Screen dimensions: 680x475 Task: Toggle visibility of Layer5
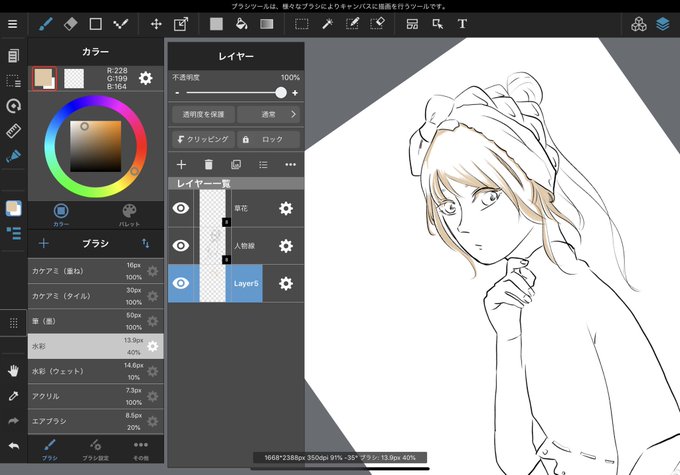click(181, 283)
